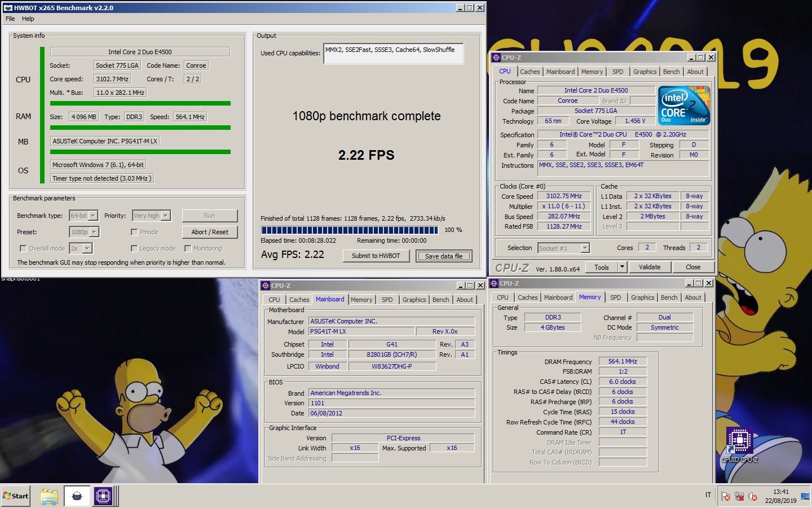
Task: Expand the Socket #1 selection dropdown
Action: 585,248
